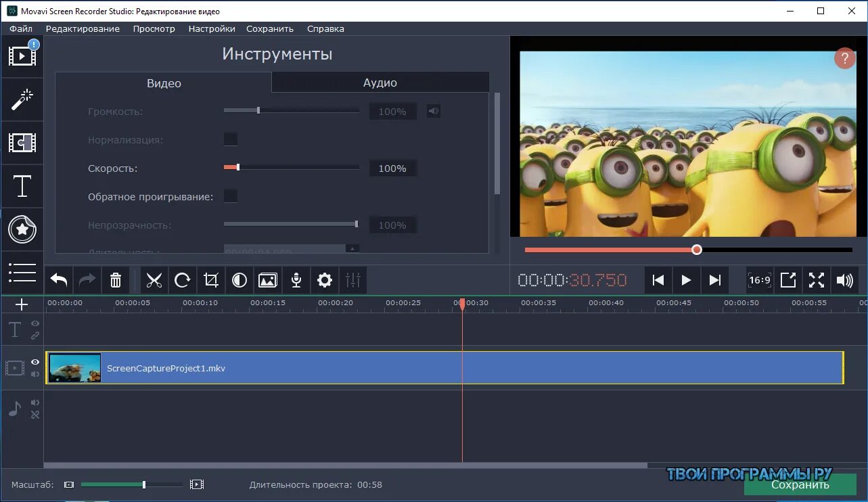Zoom out timeline with small filmstrip icon

(x=69, y=484)
